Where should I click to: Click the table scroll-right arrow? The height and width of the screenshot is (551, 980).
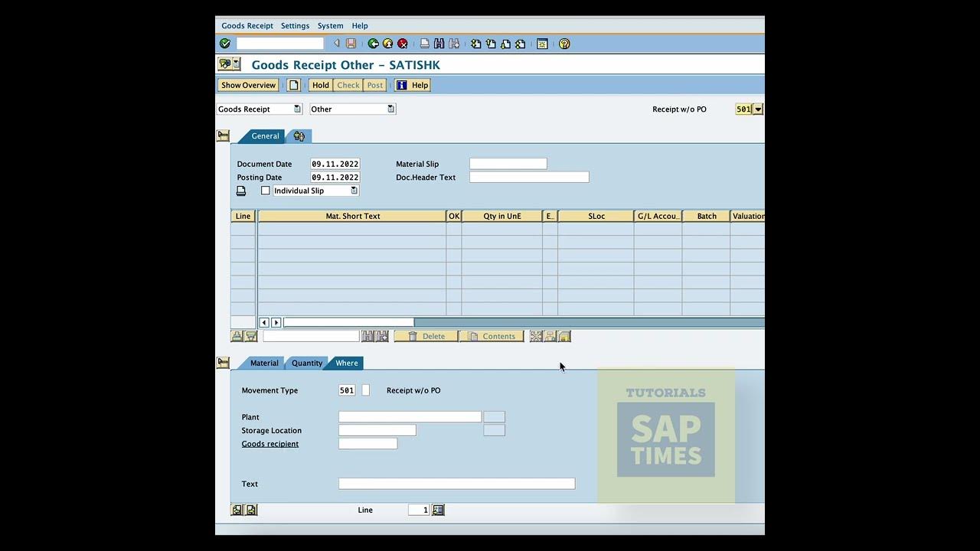276,322
